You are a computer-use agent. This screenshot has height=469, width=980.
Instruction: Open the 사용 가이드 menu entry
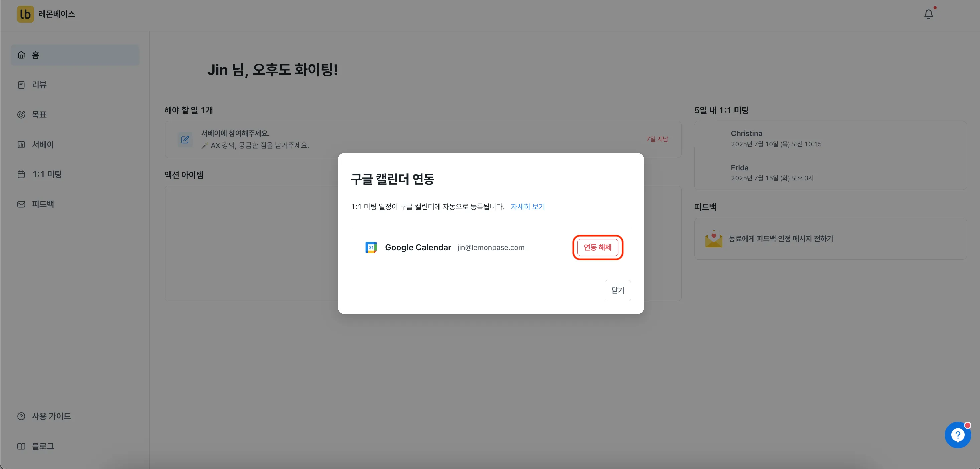pyautogui.click(x=51, y=416)
